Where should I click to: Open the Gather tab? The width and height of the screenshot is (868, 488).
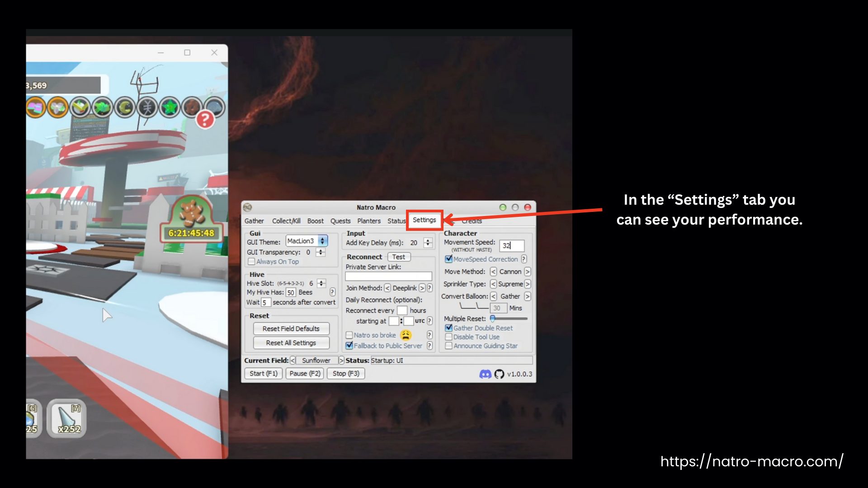pos(254,221)
